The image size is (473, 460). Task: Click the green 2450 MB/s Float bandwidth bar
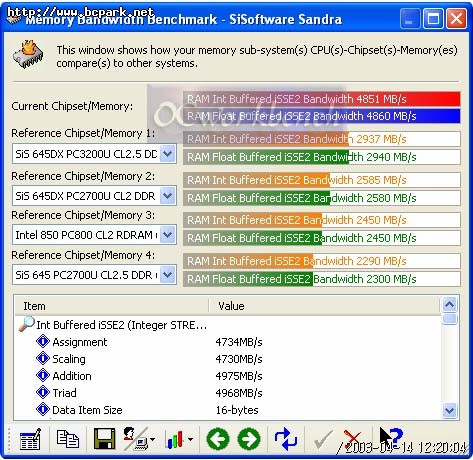coord(322,238)
